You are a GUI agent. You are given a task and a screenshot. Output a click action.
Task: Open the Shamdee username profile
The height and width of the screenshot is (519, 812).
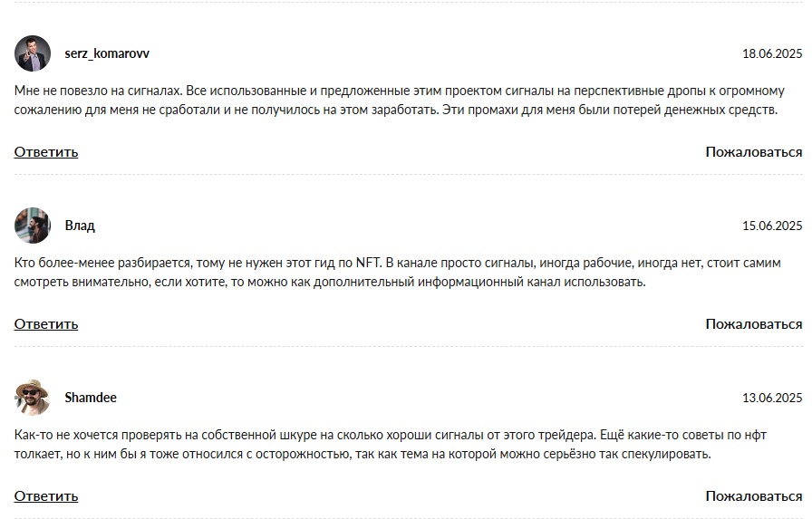(x=91, y=398)
